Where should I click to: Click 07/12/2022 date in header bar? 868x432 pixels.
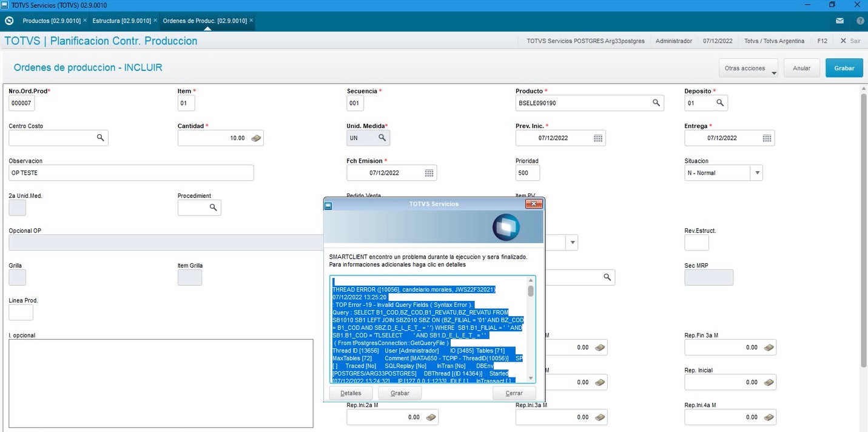pyautogui.click(x=718, y=41)
